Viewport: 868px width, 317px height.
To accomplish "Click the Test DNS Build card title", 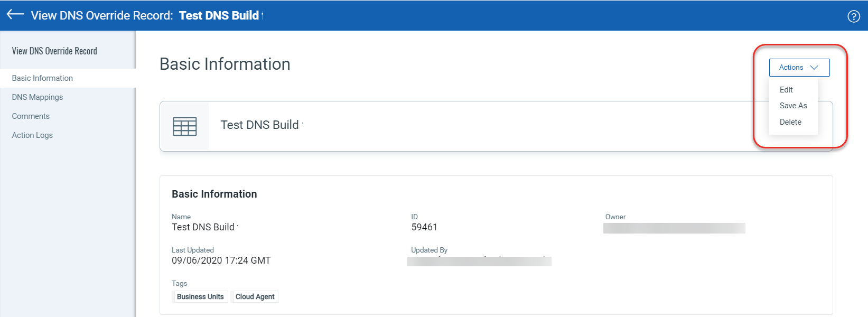I will click(x=259, y=125).
